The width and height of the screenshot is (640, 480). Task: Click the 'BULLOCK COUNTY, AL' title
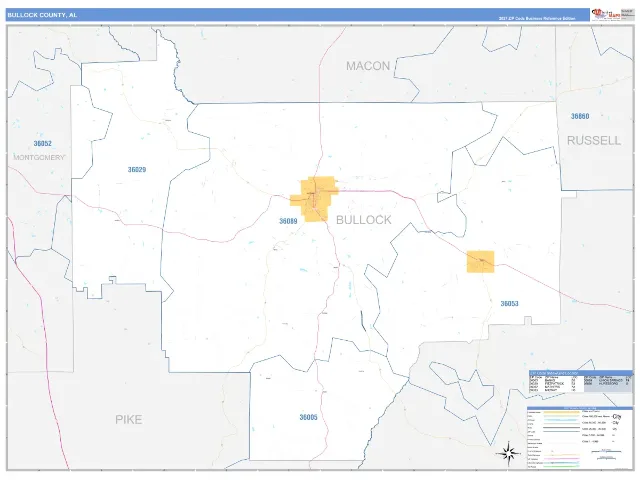point(42,15)
